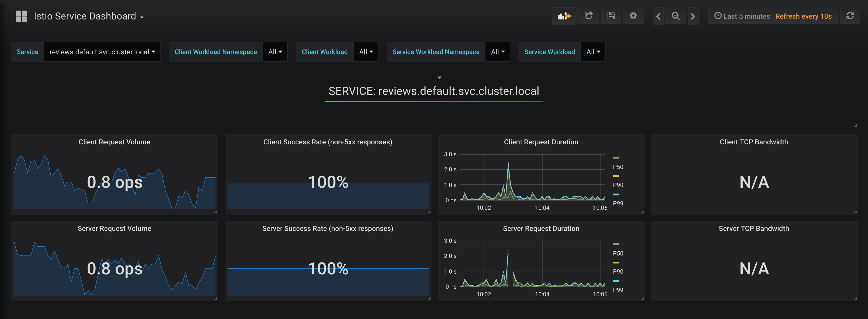
Task: Shift time range forward with right arrow
Action: click(x=693, y=16)
